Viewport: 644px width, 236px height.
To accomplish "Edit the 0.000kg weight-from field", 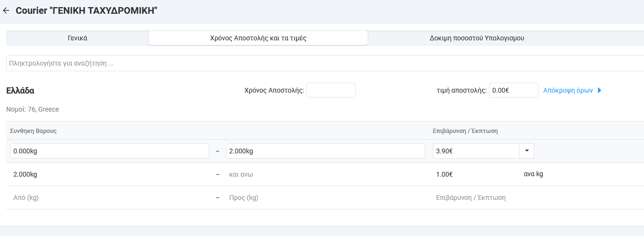I will click(109, 151).
